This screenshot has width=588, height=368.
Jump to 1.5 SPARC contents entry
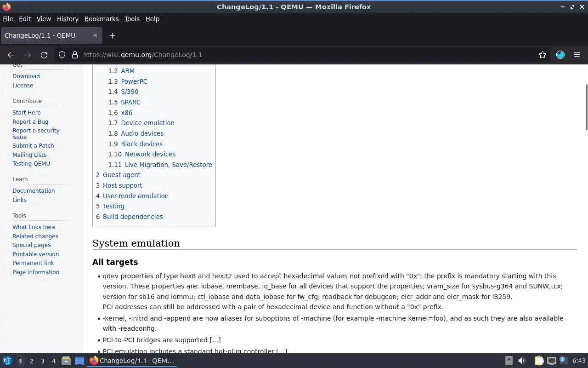coord(124,102)
